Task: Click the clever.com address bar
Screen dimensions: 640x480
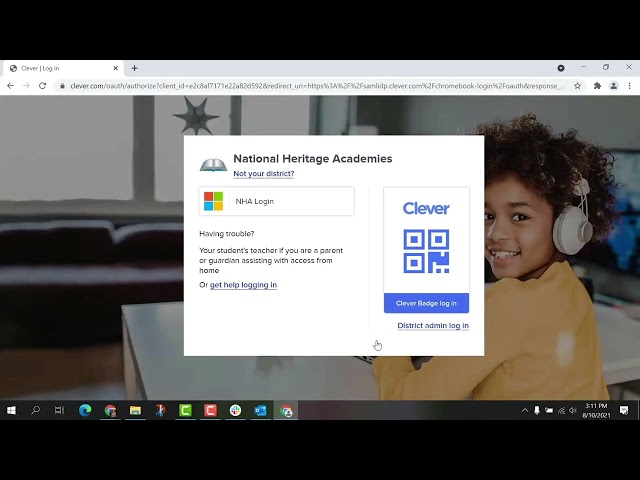Action: point(318,86)
